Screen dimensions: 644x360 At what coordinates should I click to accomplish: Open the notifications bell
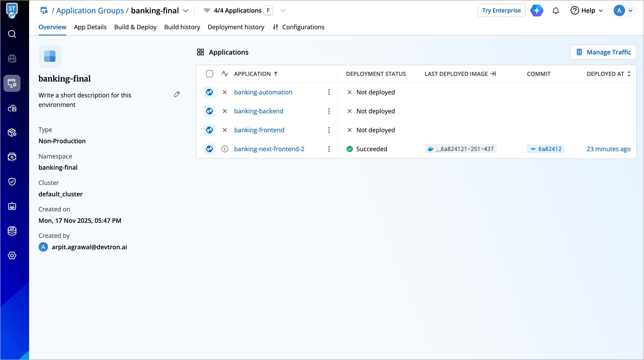[555, 11]
